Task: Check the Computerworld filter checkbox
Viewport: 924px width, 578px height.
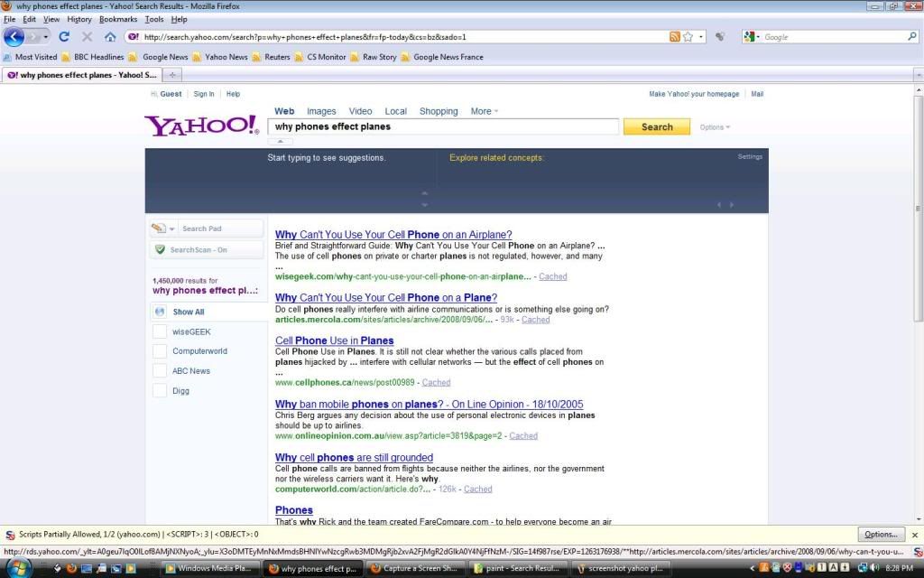Action: point(160,351)
